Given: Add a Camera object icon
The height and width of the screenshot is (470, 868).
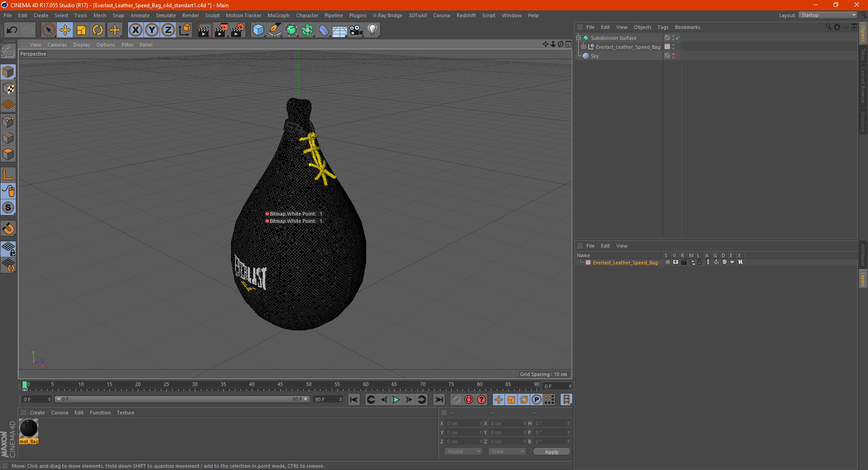Looking at the screenshot, I should click(356, 30).
